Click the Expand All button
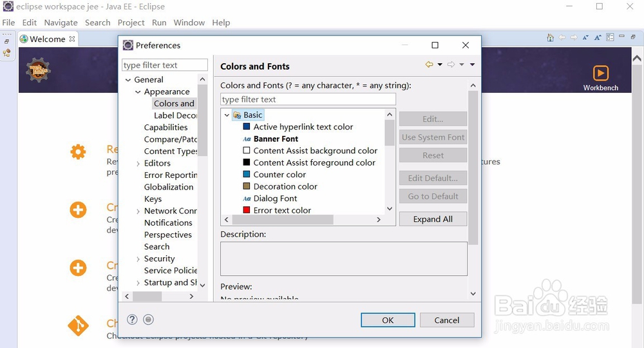 click(433, 219)
